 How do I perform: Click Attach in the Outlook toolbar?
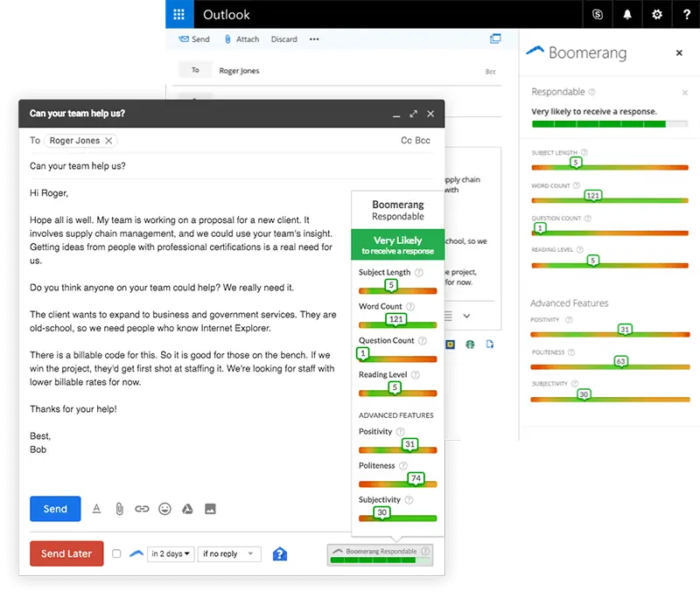241,39
